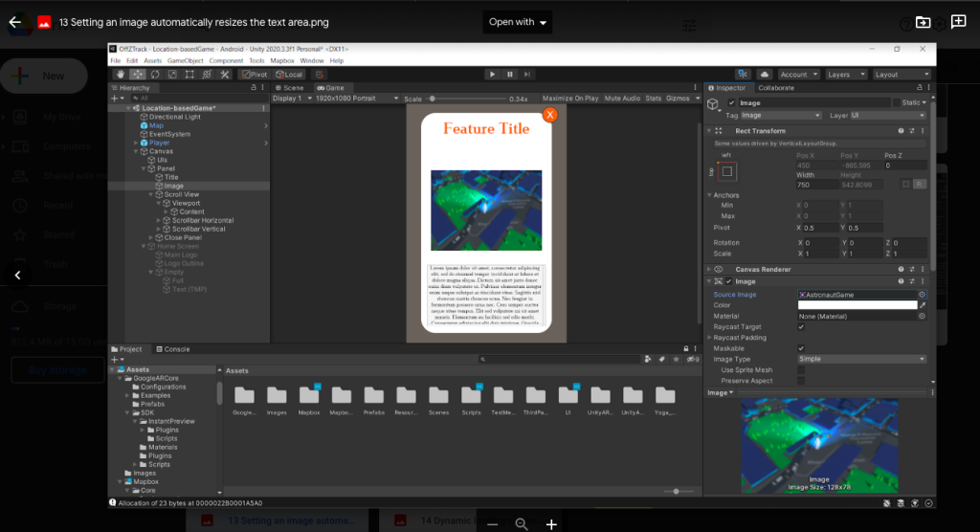
Task: Click the anchor preset square in Rect Transform
Action: 726,171
